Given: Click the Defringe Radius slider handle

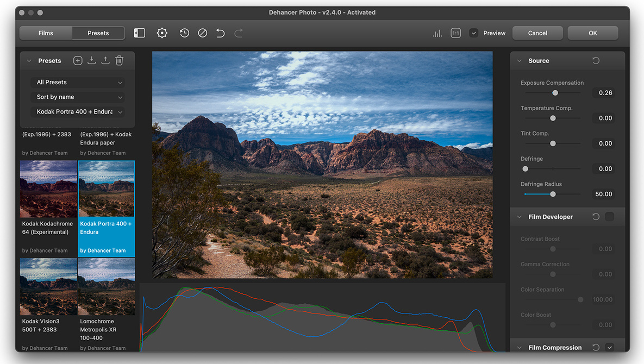Looking at the screenshot, I should click(x=553, y=194).
